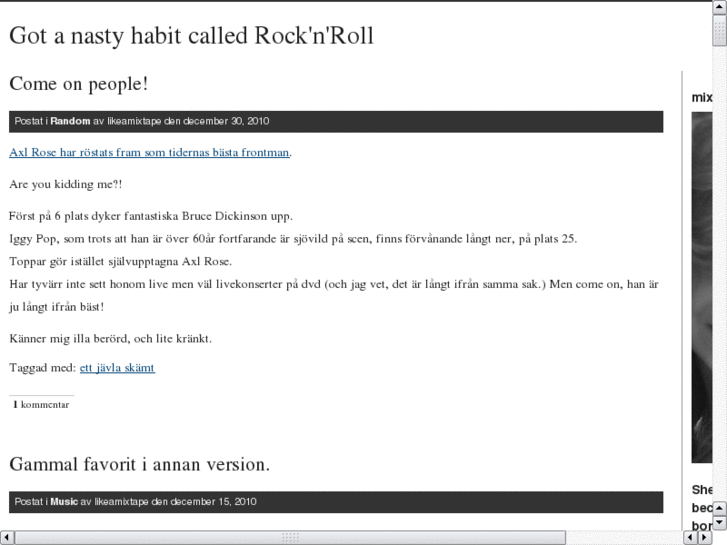Viewport: 727px width, 545px height.
Task: Open the post 'Gammal favorit i annan version.'
Action: [140, 465]
